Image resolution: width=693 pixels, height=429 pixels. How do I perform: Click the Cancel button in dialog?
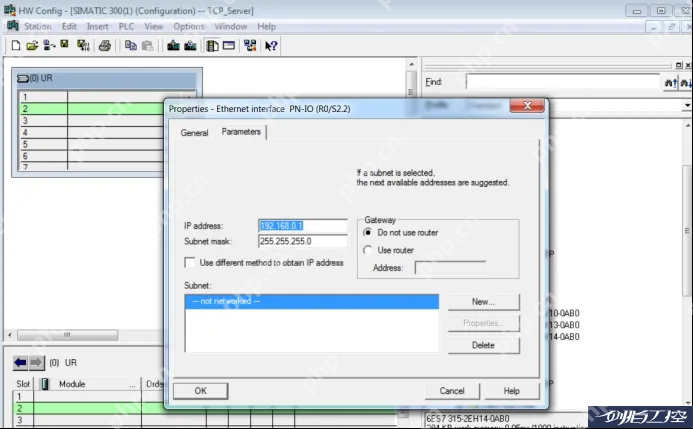click(x=452, y=391)
